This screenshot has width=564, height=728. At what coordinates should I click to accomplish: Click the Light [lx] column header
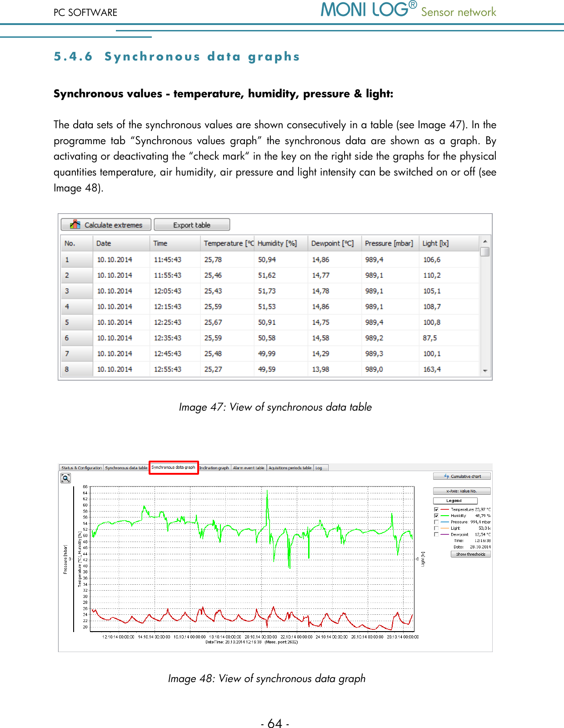(x=449, y=243)
